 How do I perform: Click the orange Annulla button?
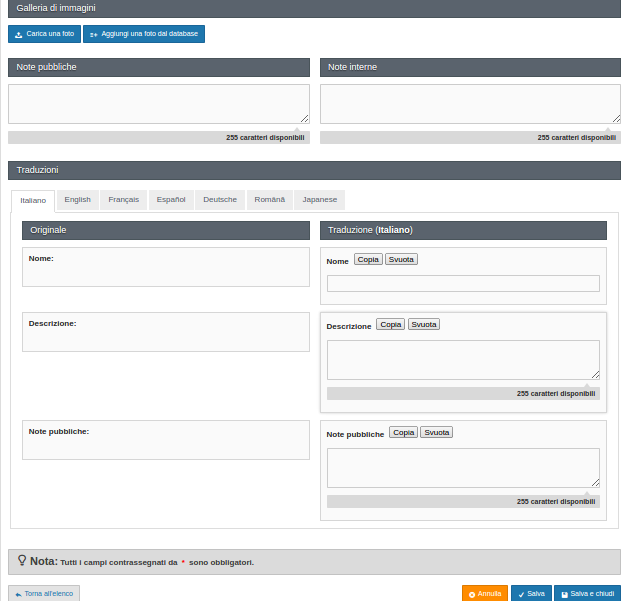[485, 593]
